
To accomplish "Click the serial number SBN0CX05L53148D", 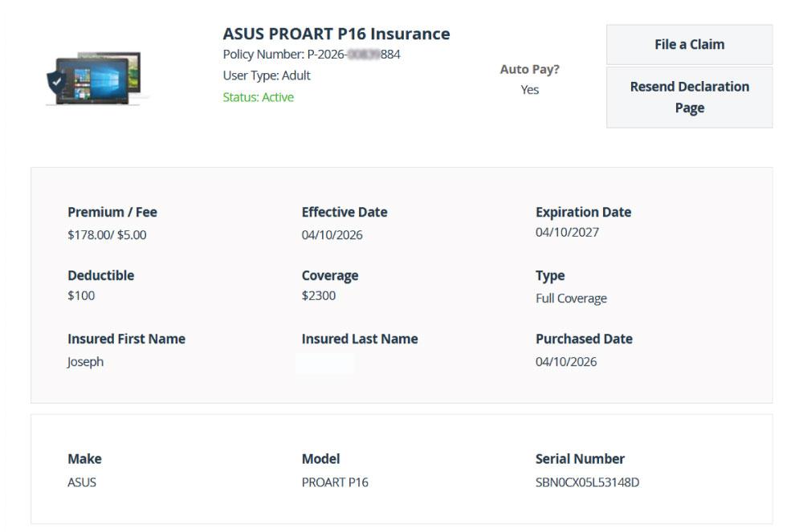I will pos(587,482).
